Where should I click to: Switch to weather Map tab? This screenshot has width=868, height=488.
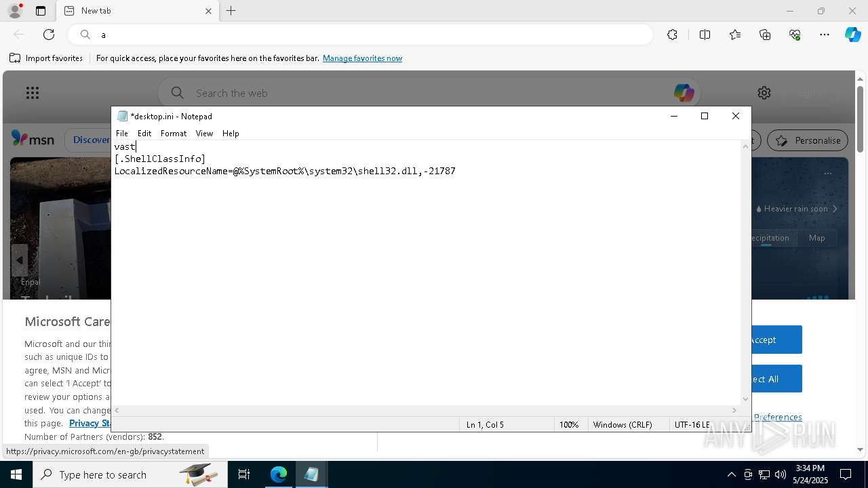click(x=816, y=238)
